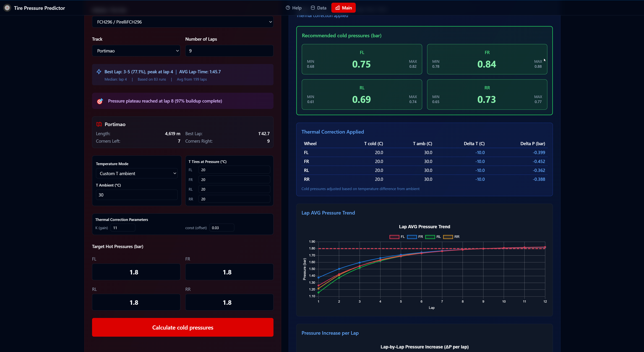Open the Track dropdown showing Portimao
The image size is (644, 352).
pyautogui.click(x=136, y=51)
